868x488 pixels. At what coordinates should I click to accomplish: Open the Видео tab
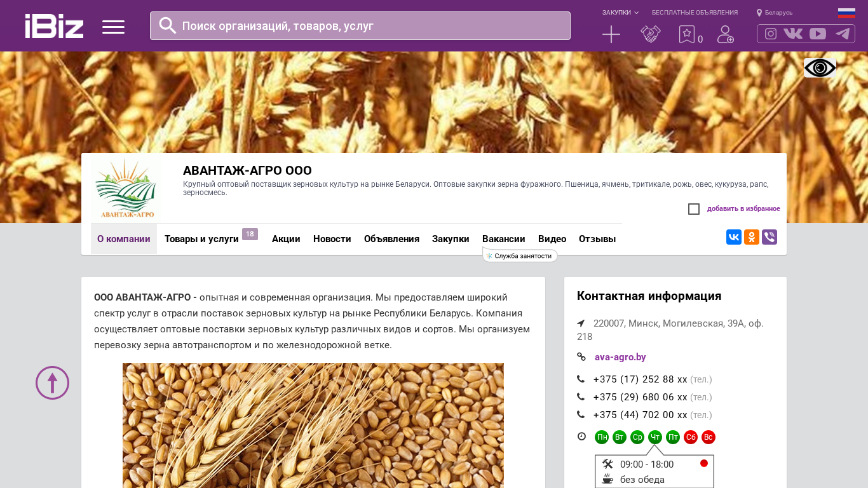552,239
